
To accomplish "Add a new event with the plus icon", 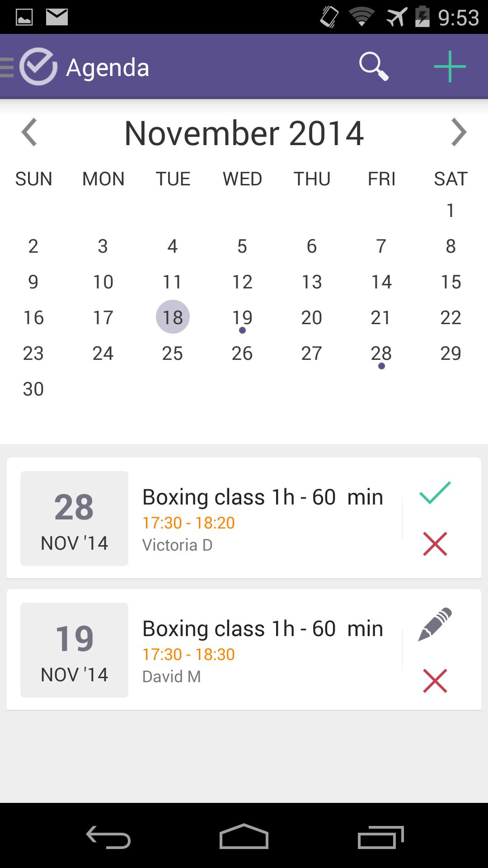I will (450, 66).
